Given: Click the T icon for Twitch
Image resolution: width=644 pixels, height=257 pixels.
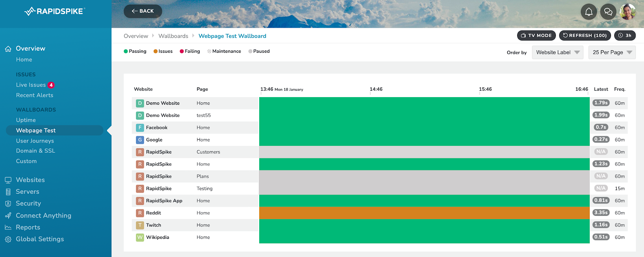Looking at the screenshot, I should [x=140, y=225].
